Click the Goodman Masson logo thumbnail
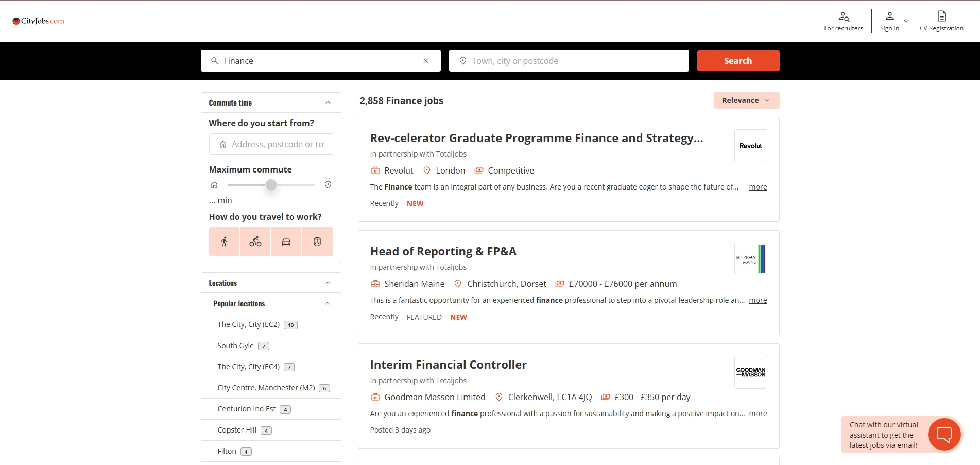The image size is (980, 465). pyautogui.click(x=750, y=372)
